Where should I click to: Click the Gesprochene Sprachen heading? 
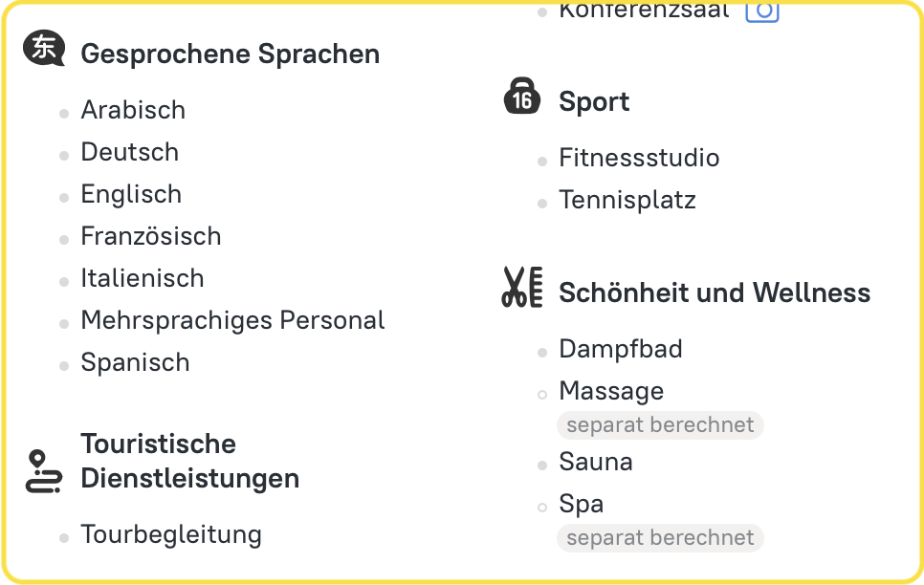coord(230,54)
